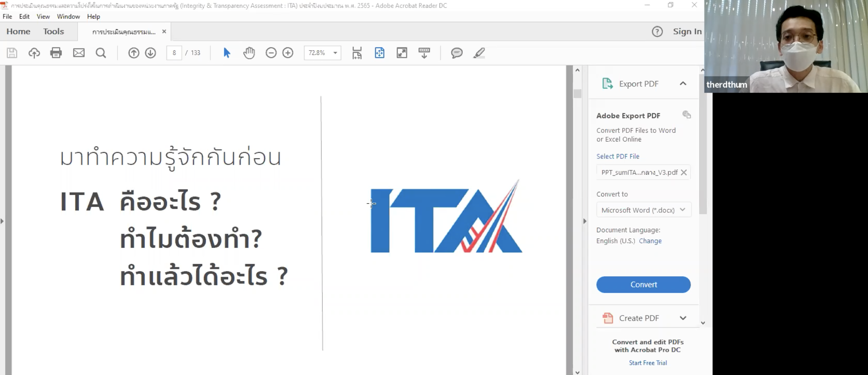Click the therdthum video thumbnail
Viewport: 868px width, 375px height.
click(x=786, y=46)
